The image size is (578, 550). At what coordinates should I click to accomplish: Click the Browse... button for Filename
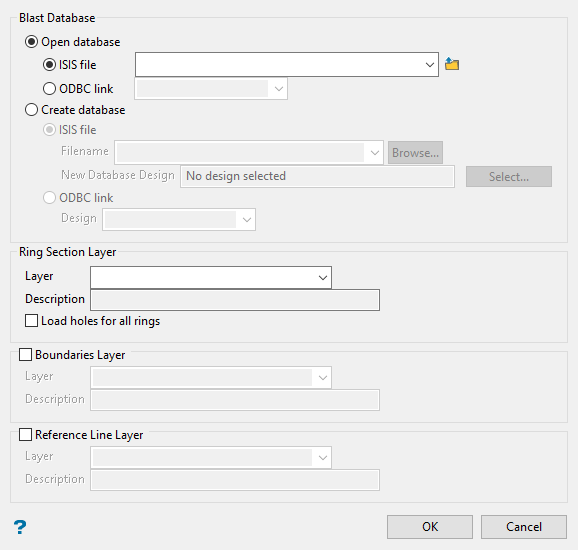pyautogui.click(x=415, y=153)
